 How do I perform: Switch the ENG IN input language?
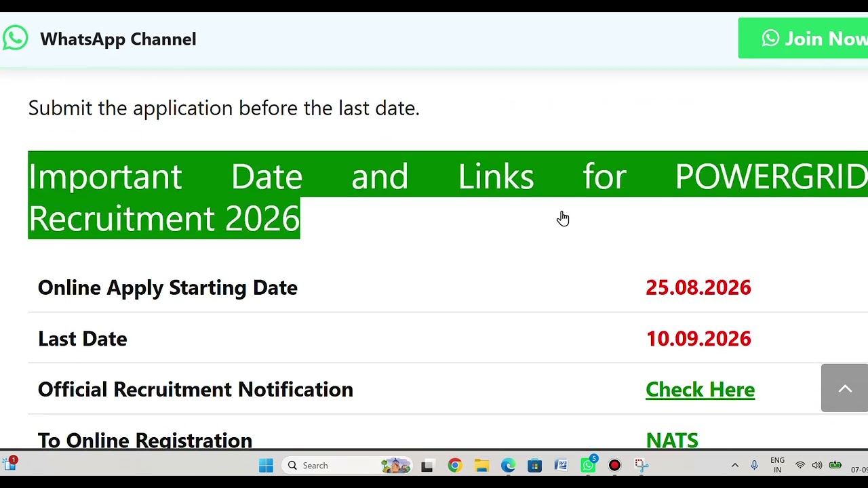click(778, 466)
